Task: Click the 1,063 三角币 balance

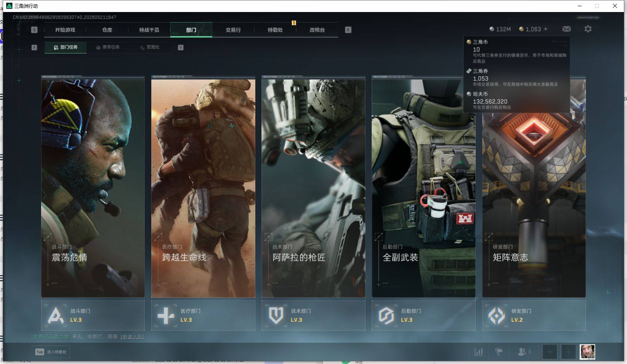Action: pos(530,29)
